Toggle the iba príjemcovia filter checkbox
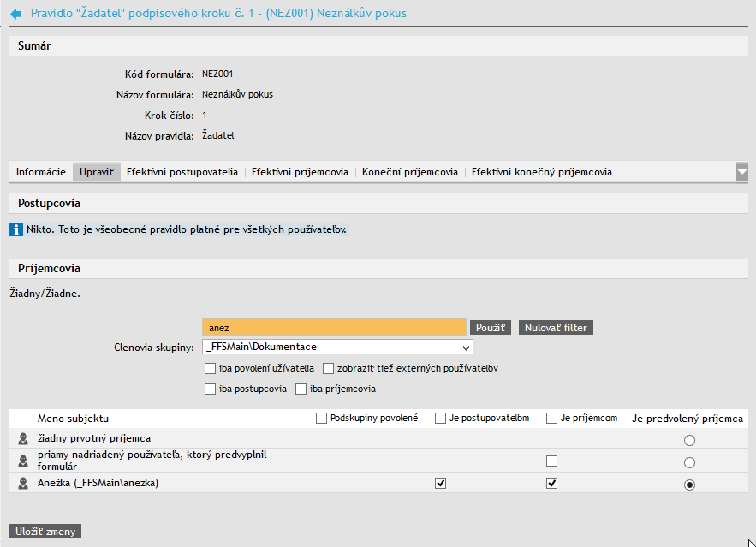Image resolution: width=756 pixels, height=547 pixels. click(301, 389)
